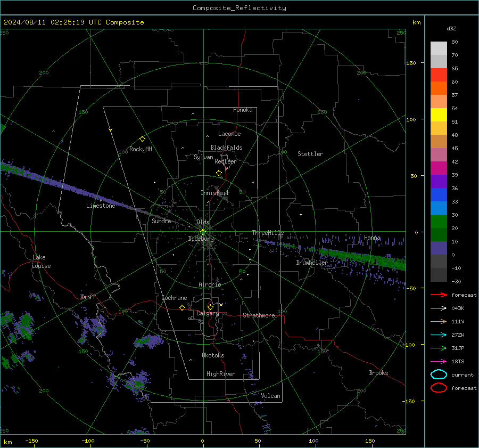Click the Vulcan town label
This screenshot has width=479, height=448.
(x=271, y=396)
